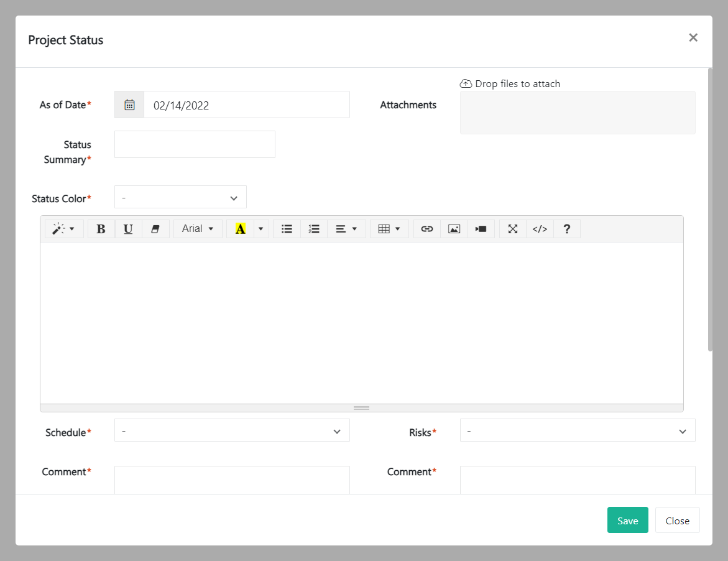Click the remove formatting eraser icon

155,229
